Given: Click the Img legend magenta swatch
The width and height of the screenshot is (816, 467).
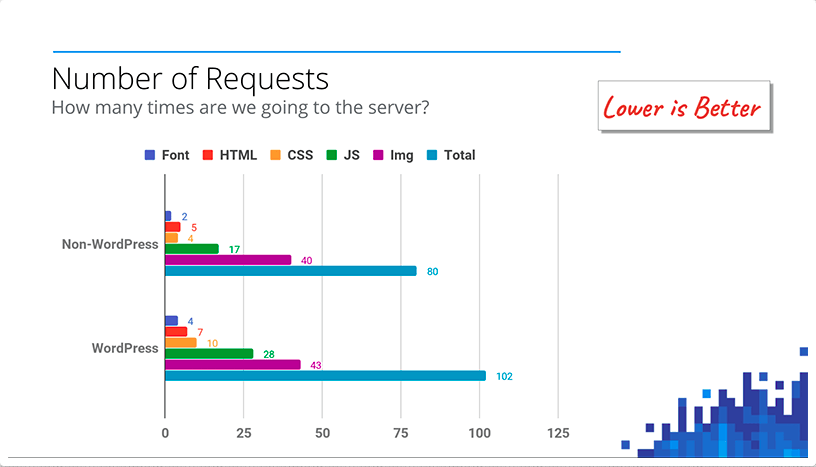Looking at the screenshot, I should coord(378,155).
